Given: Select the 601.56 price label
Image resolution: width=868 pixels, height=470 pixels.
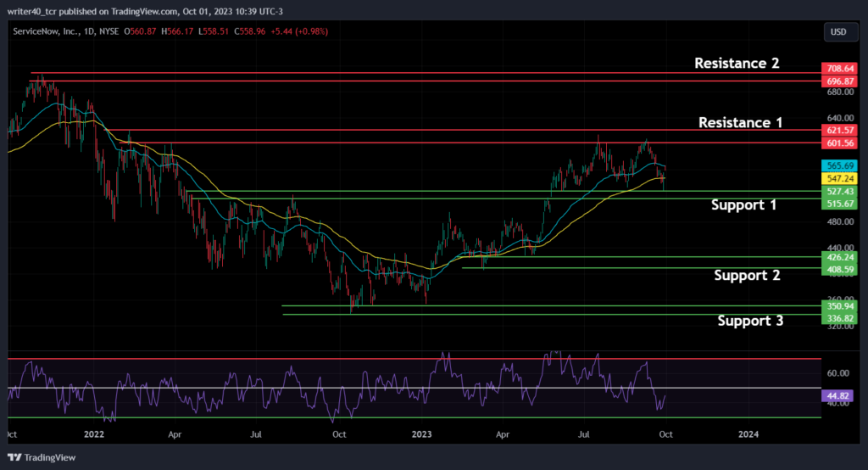Looking at the screenshot, I should pos(840,143).
